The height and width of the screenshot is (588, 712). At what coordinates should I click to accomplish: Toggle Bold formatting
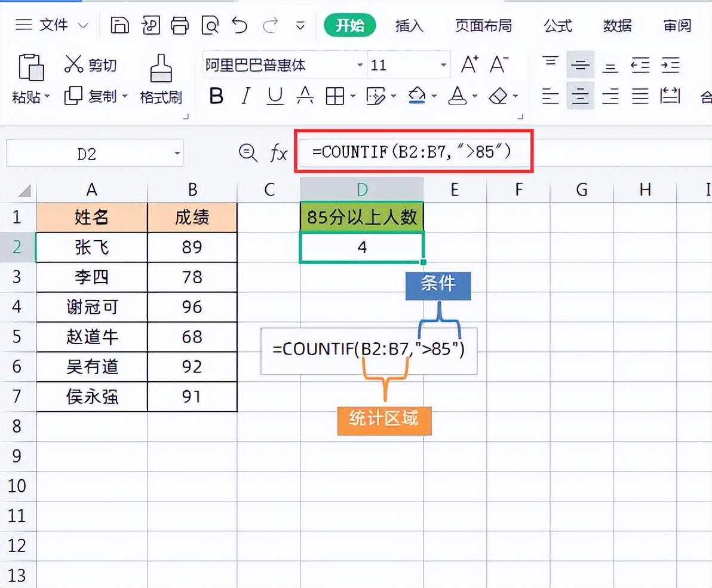pyautogui.click(x=216, y=96)
